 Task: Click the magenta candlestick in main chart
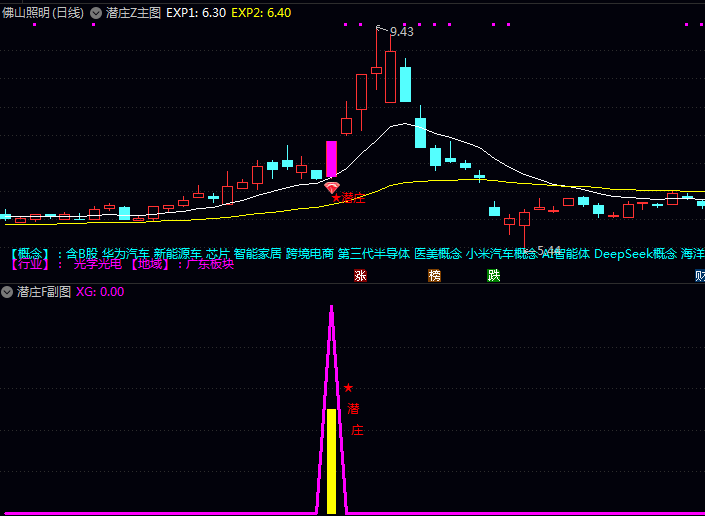(331, 159)
